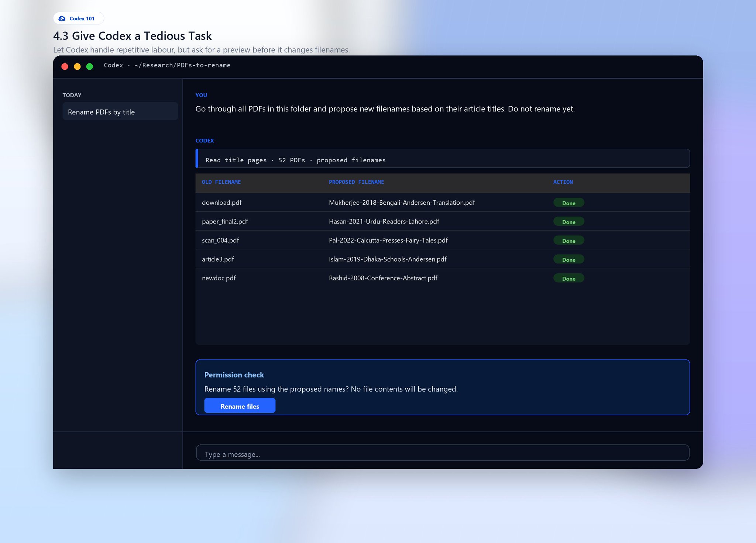Click the YOU message label
Viewport: 756px width, 543px height.
[x=201, y=95]
